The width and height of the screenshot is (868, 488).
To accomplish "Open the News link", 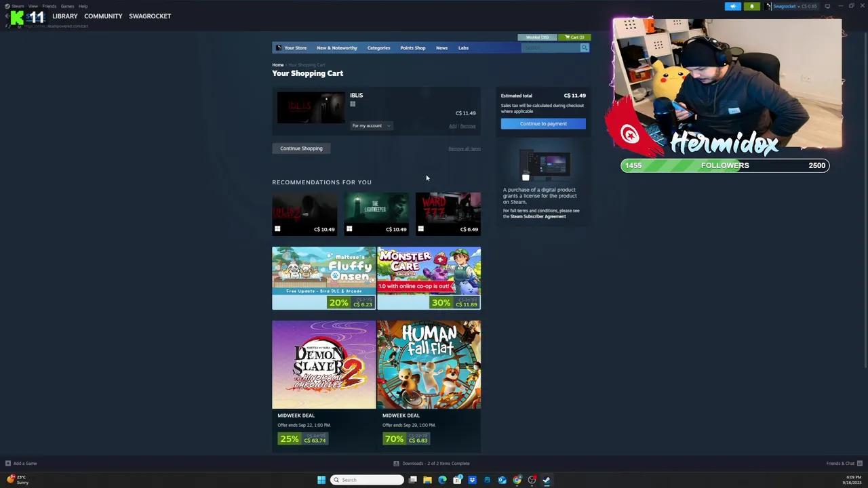I will (x=441, y=47).
